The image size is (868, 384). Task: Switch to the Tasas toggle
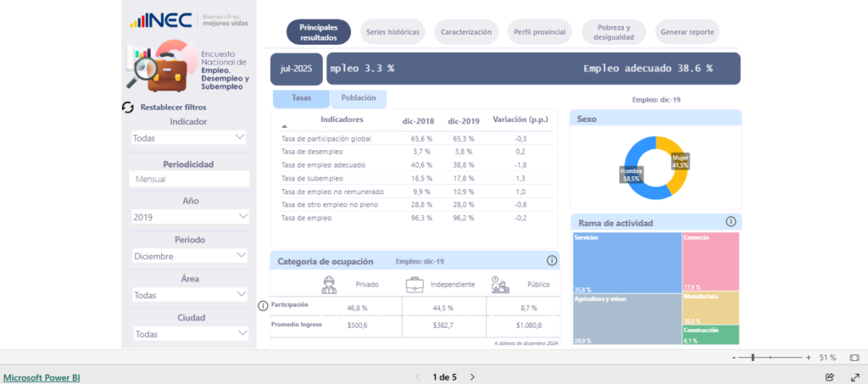coord(301,98)
